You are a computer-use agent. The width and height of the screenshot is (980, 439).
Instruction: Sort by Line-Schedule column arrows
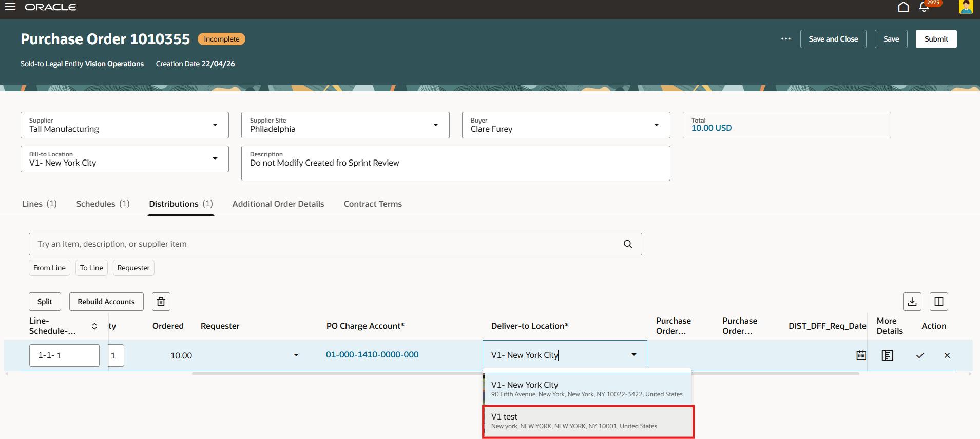tap(94, 326)
